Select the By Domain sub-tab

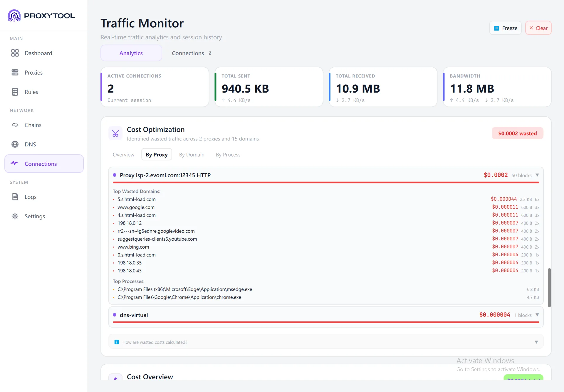[192, 155]
